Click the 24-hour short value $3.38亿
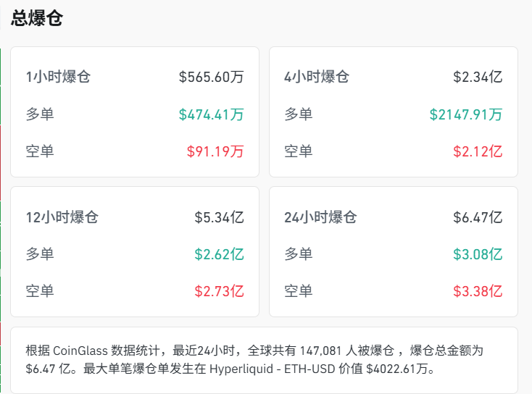The width and height of the screenshot is (532, 394). [x=478, y=291]
